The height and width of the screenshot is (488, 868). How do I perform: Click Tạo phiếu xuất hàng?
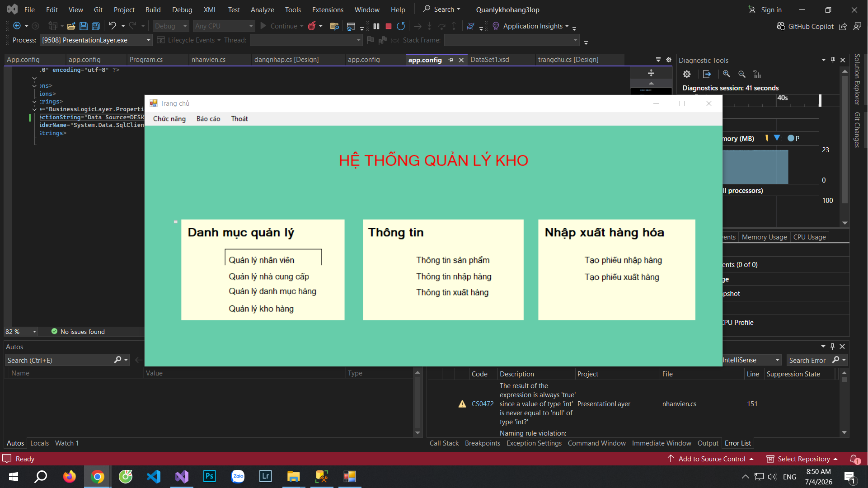[622, 277]
